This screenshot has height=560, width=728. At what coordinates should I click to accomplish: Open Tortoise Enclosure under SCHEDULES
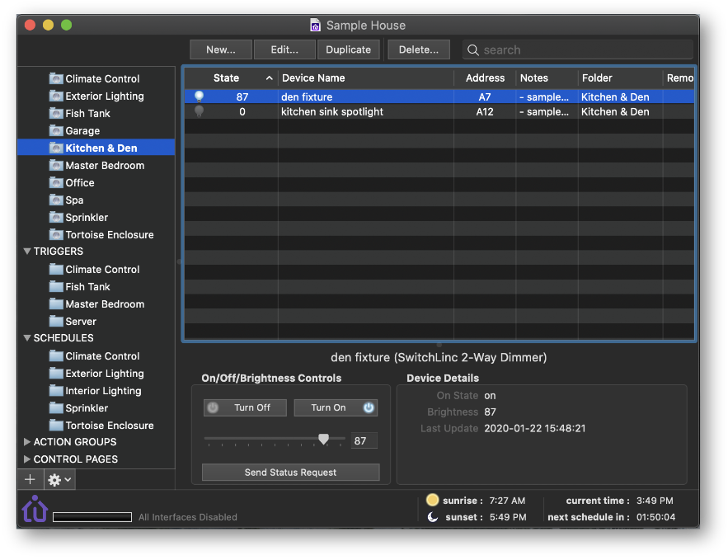pos(110,426)
